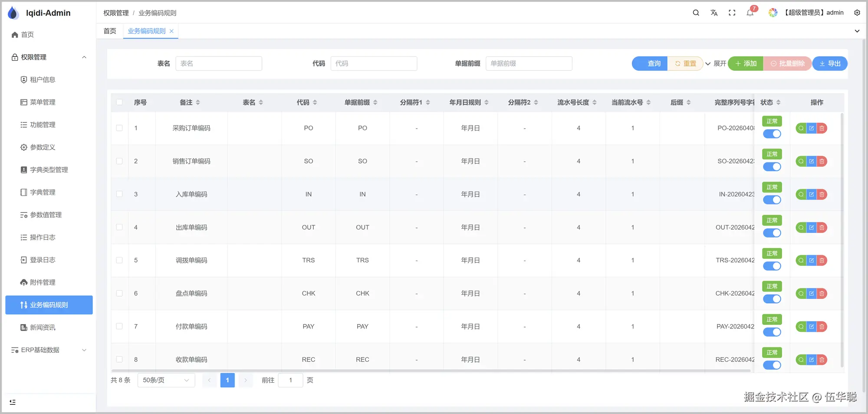This screenshot has width=868, height=414.
Task: Tick the checkbox for row 6 盘点单编码
Action: (119, 293)
